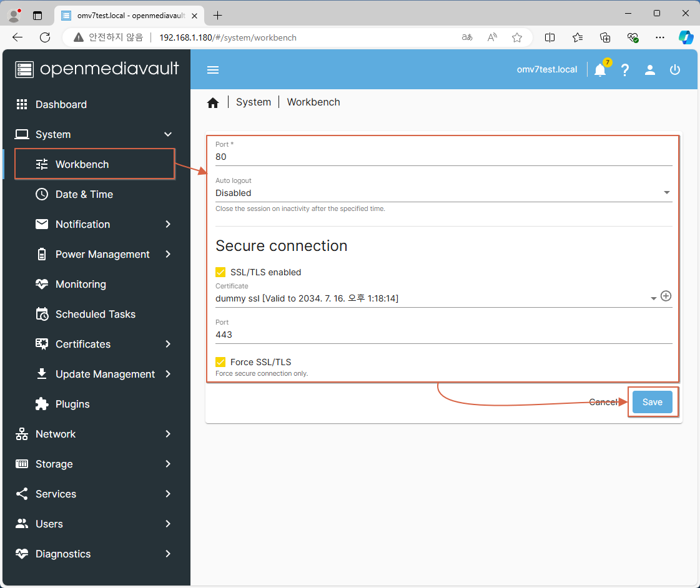Expand the Storage menu
This screenshot has width=700, height=588.
(168, 464)
